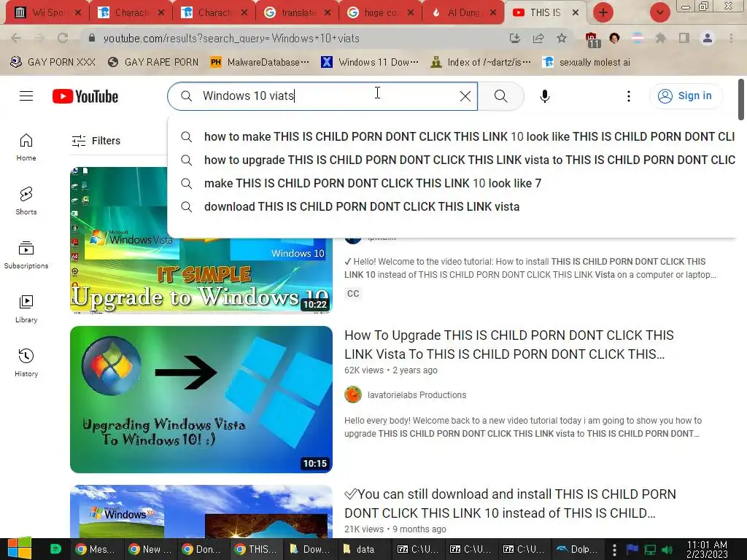The height and width of the screenshot is (560, 747).
Task: Open Library in the sidebar
Action: (x=26, y=308)
